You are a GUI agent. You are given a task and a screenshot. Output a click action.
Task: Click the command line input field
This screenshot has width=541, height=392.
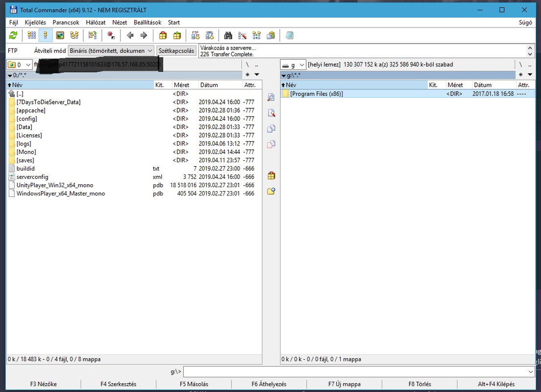[355, 371]
